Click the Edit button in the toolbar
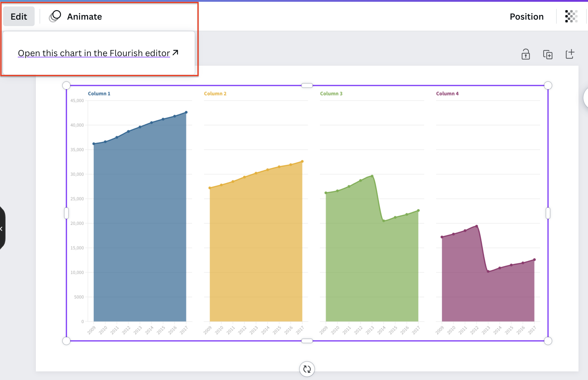This screenshot has height=380, width=588. coord(19,17)
